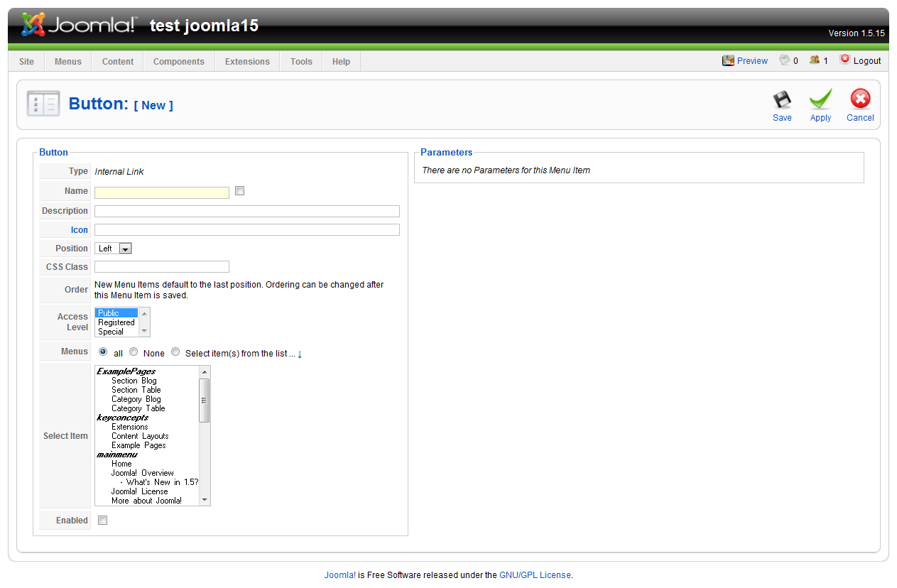Click the 'keyconcepts' group heading
The image size is (897, 588).
(122, 418)
